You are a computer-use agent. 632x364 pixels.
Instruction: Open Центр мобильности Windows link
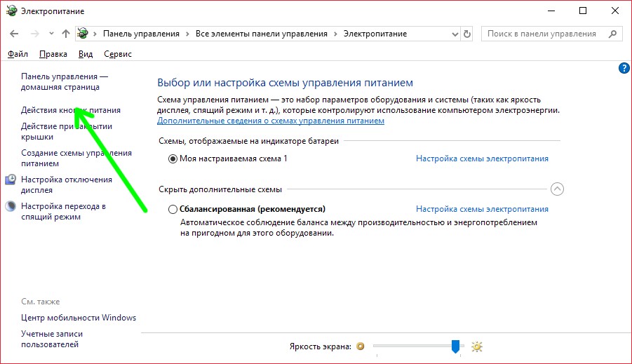pyautogui.click(x=79, y=318)
